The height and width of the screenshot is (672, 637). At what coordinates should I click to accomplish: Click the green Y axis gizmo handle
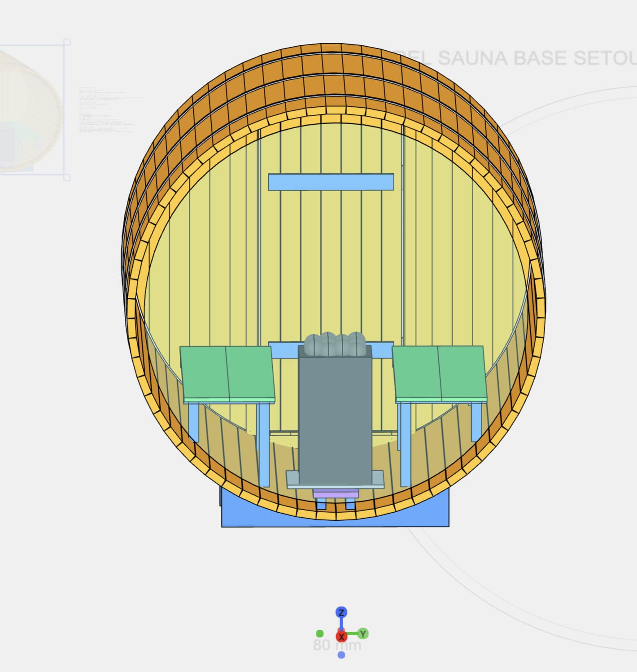(x=363, y=633)
